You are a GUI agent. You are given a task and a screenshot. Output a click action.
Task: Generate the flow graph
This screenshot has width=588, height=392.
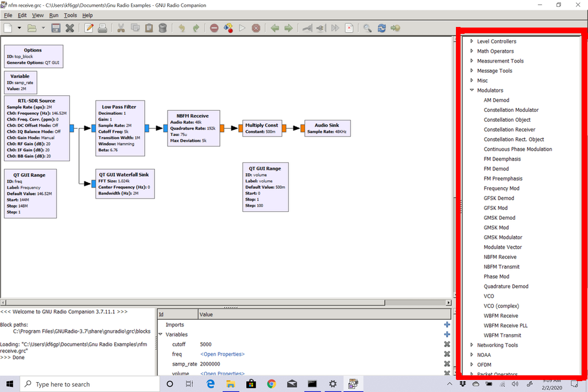point(228,28)
